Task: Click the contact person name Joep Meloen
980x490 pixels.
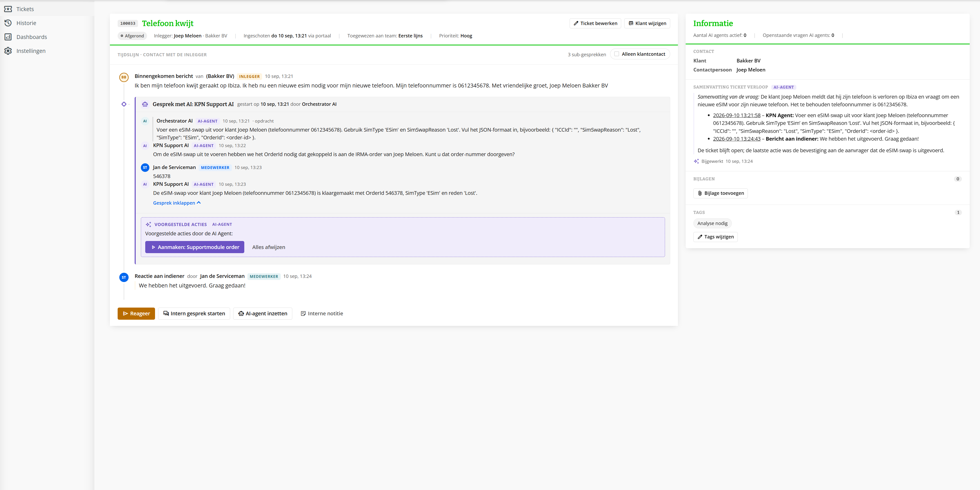Action: 751,70
